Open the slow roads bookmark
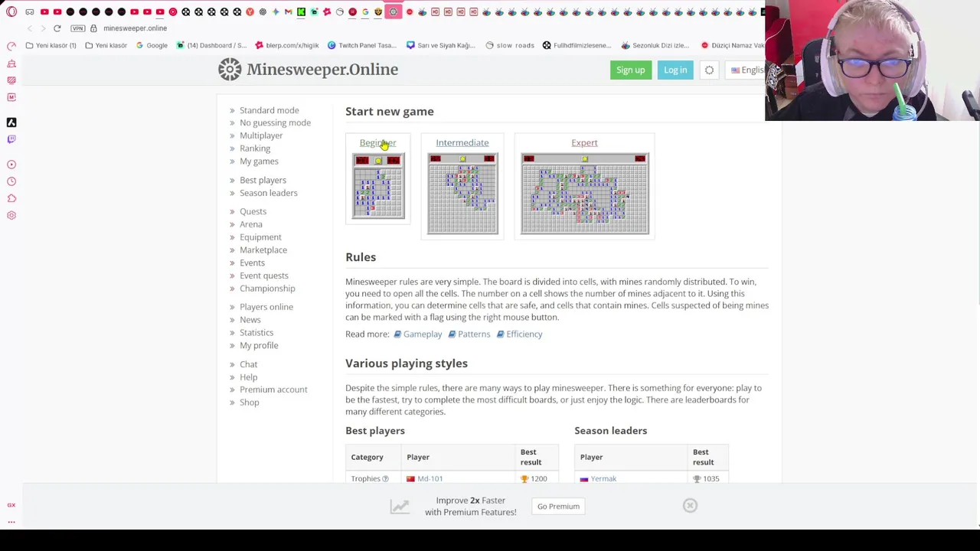Image resolution: width=980 pixels, height=551 pixels. [510, 45]
